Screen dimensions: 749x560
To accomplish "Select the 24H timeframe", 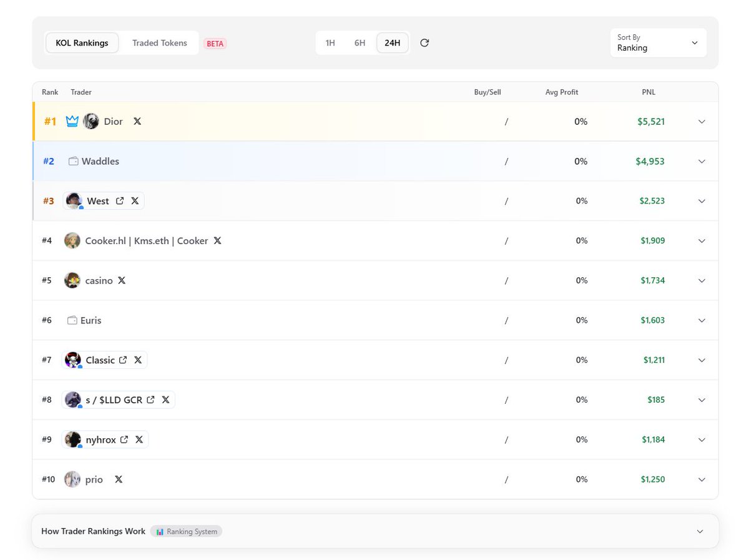I will tap(393, 43).
